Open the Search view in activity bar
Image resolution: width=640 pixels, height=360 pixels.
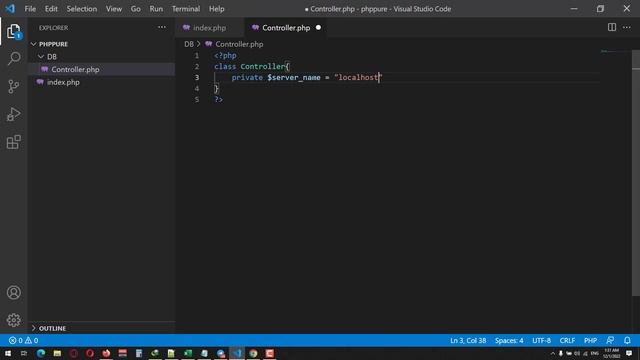pos(14,58)
